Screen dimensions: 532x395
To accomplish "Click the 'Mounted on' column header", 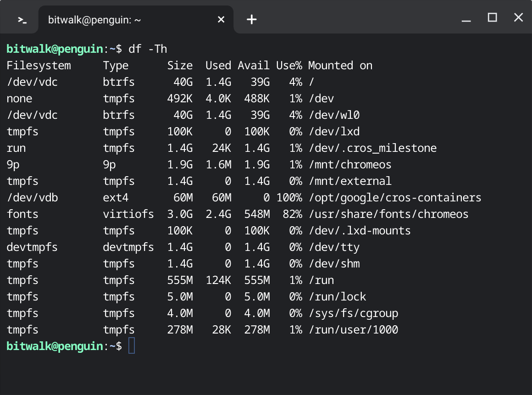I will tap(340, 66).
